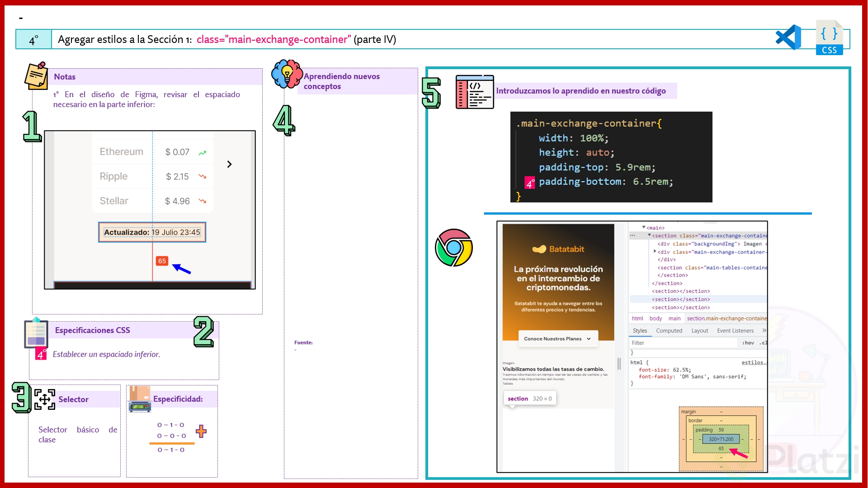This screenshot has width=868, height=488.
Task: Click the package scale Especificidad icon
Action: 140,399
